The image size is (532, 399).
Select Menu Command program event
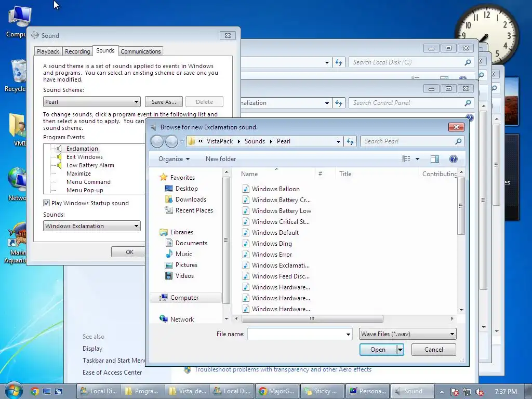(88, 182)
